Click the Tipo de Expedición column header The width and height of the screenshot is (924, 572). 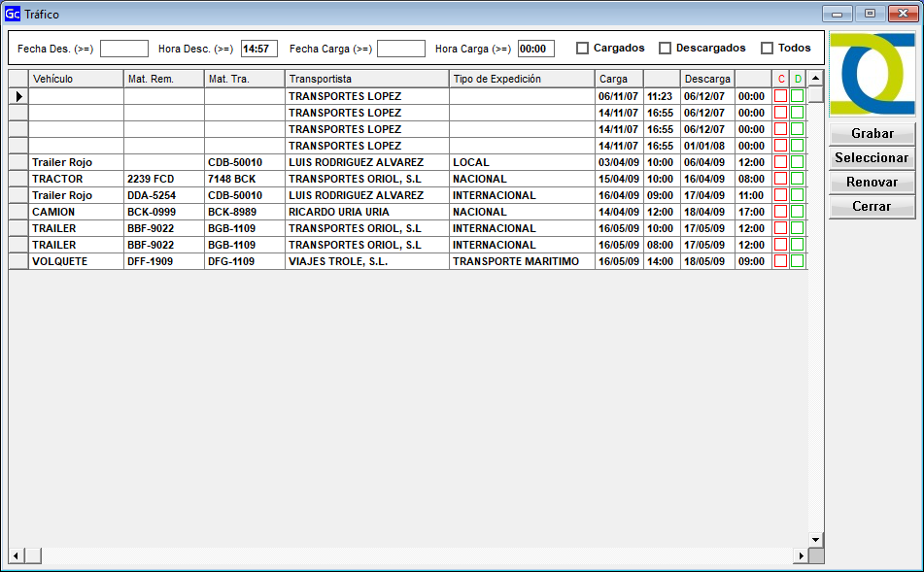click(x=522, y=79)
